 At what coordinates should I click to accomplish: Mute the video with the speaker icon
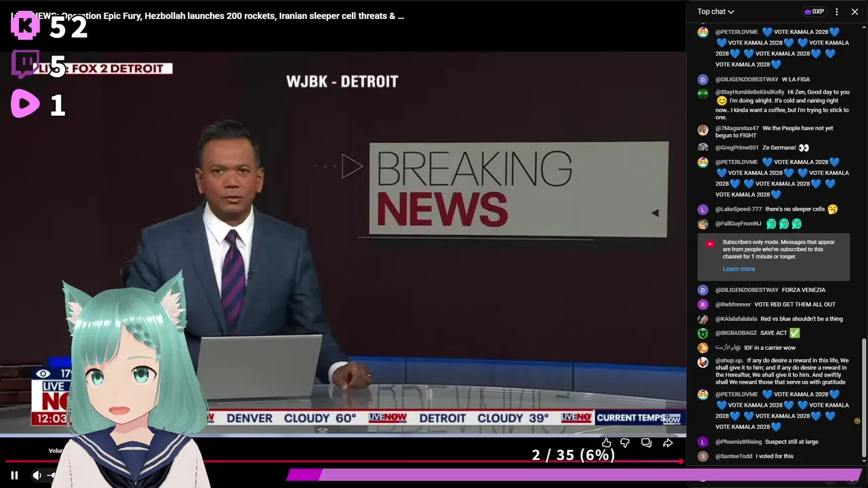(37, 475)
